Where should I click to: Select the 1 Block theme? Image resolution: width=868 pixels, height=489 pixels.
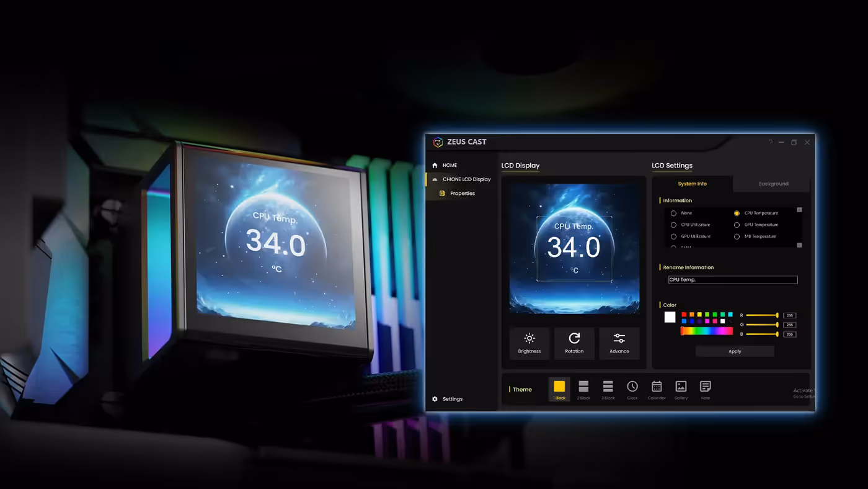[x=559, y=390]
